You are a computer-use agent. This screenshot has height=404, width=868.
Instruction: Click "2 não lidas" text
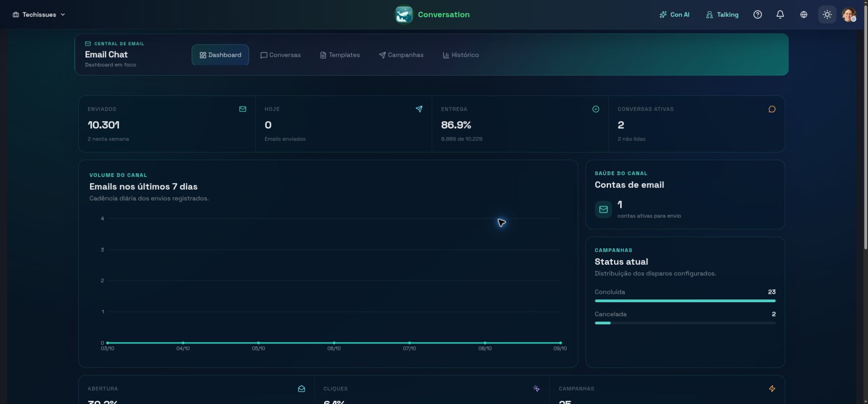[x=631, y=139]
